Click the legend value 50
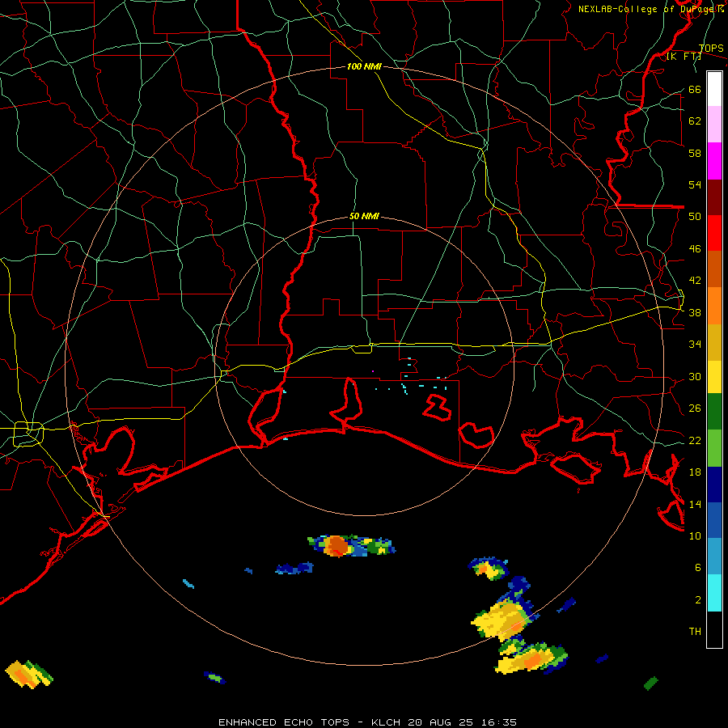728x728 pixels. [695, 217]
